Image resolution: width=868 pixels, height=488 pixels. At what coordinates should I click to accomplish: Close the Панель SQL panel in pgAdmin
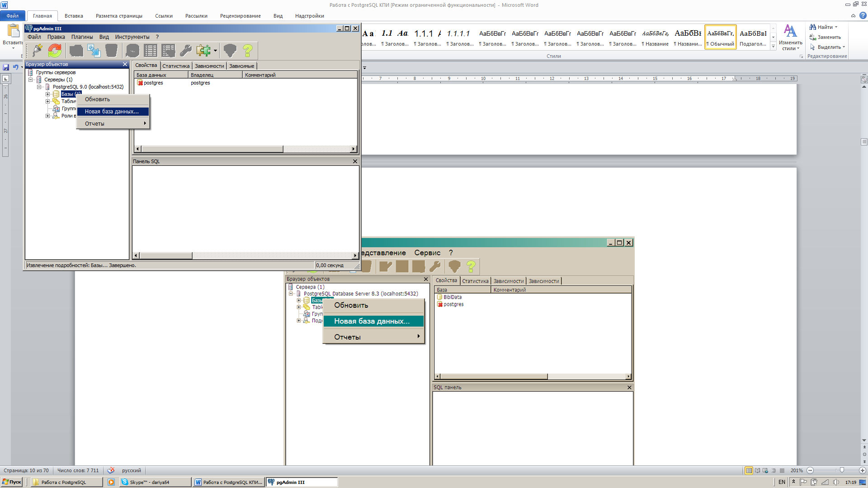click(355, 161)
